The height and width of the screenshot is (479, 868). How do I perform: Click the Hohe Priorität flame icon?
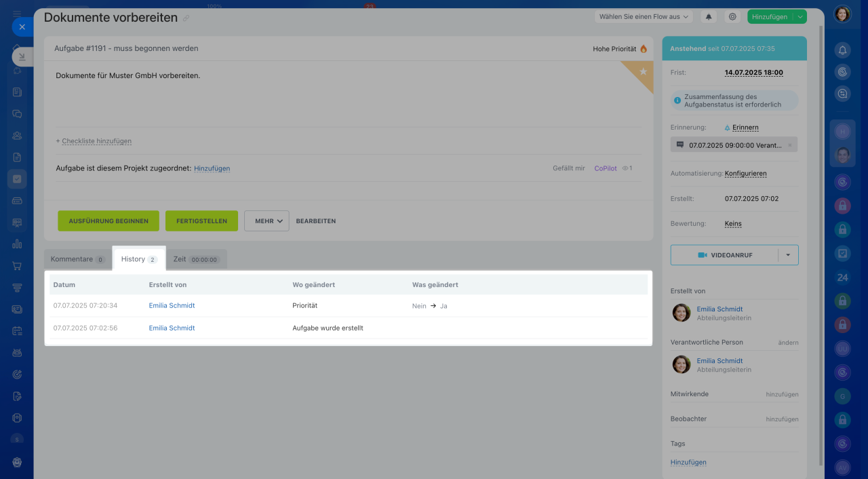(644, 49)
